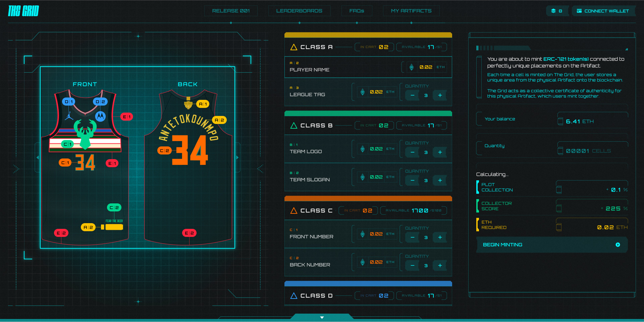Select the D|2 marker on front jersey
This screenshot has width=644, height=322.
pyautogui.click(x=100, y=102)
